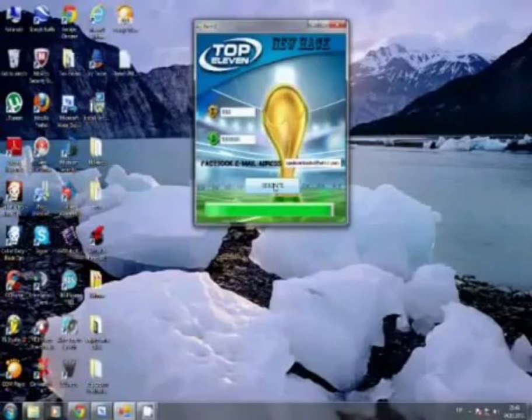Click the green cash coin icon

click(x=213, y=138)
